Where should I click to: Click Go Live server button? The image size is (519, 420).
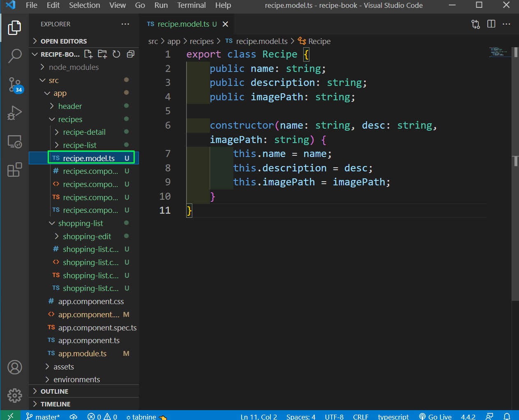[435, 416]
